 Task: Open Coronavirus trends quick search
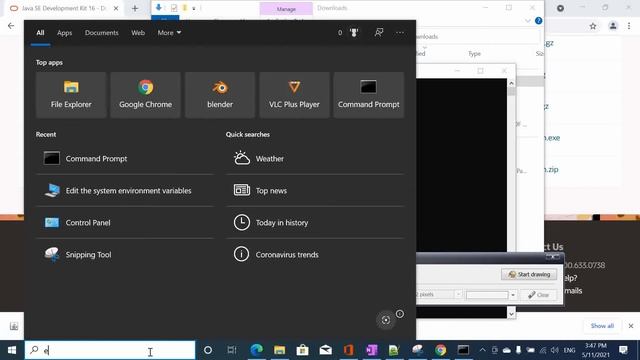click(315, 255)
